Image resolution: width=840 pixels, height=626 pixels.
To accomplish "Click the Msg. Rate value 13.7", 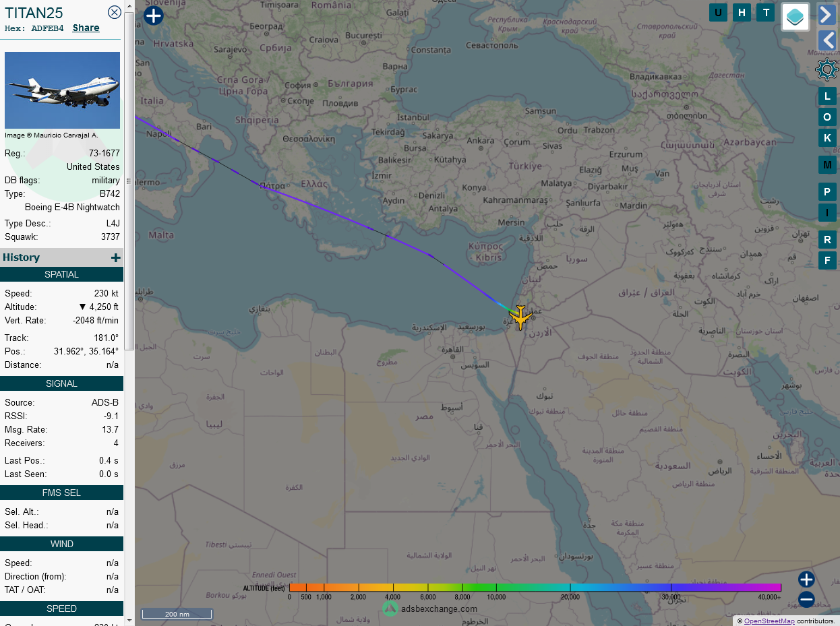I will coord(111,430).
